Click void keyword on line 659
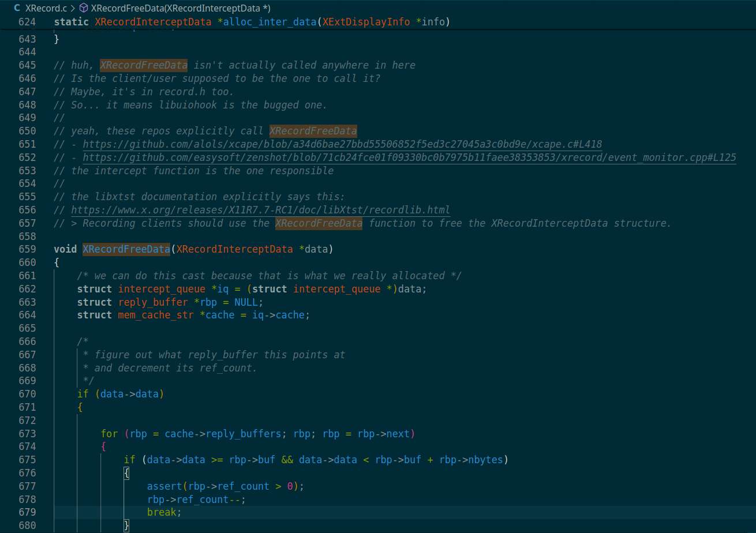 click(65, 249)
